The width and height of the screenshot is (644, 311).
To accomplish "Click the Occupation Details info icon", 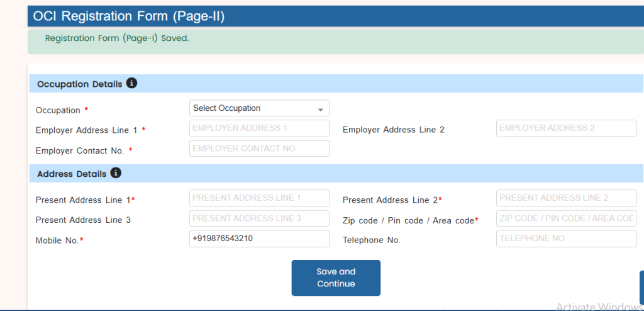I will [x=131, y=84].
